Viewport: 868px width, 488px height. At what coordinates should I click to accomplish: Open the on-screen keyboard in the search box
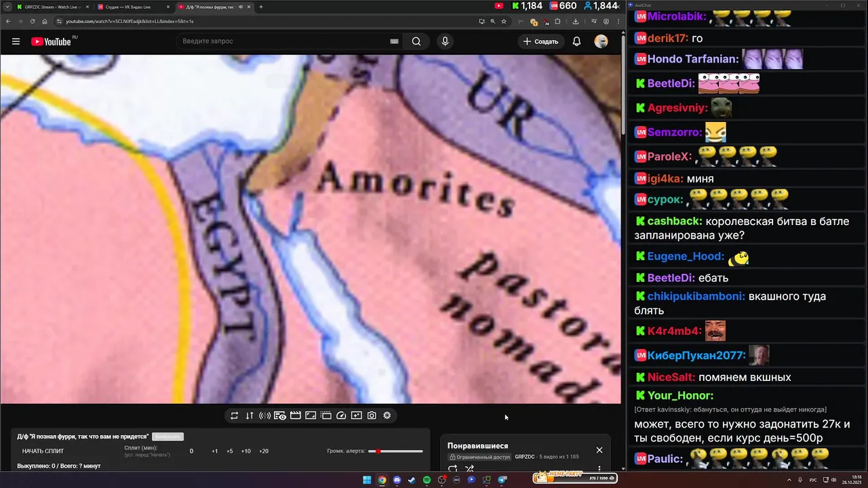point(394,41)
